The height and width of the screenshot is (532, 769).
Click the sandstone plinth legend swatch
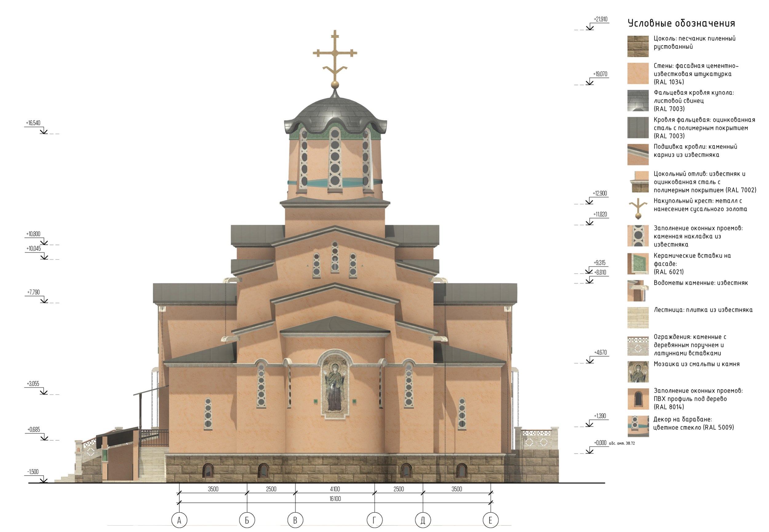tap(638, 46)
